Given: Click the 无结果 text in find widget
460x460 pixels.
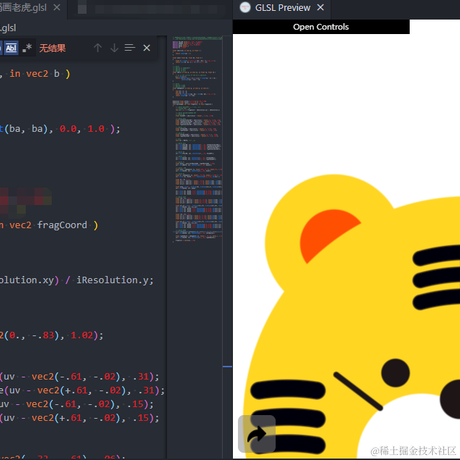Looking at the screenshot, I should [x=52, y=48].
